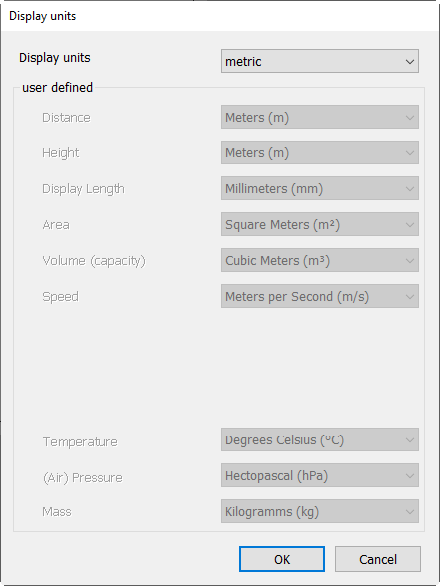The height and width of the screenshot is (586, 440).
Task: Click the Display Length field label
Action: pyautogui.click(x=83, y=189)
